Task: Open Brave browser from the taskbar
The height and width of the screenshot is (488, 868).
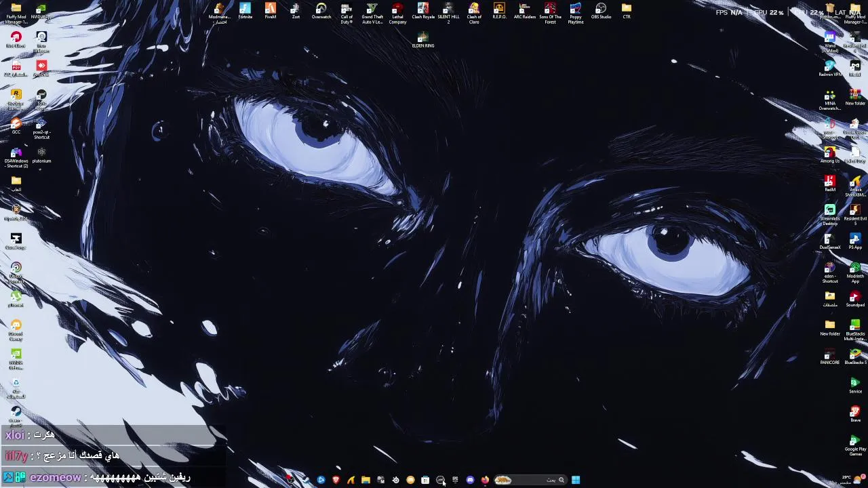Action: pyautogui.click(x=336, y=480)
